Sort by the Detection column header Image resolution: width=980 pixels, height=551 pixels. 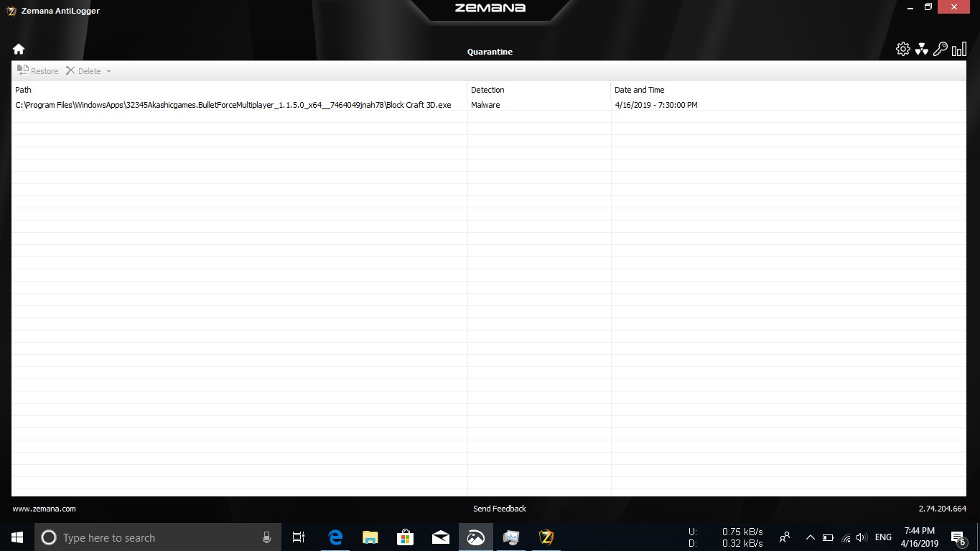click(539, 90)
